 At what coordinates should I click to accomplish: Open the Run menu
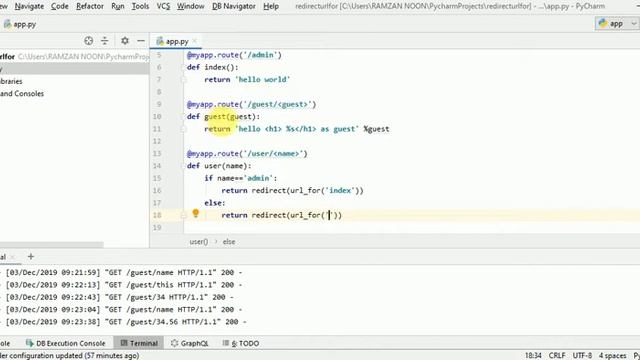point(118,6)
